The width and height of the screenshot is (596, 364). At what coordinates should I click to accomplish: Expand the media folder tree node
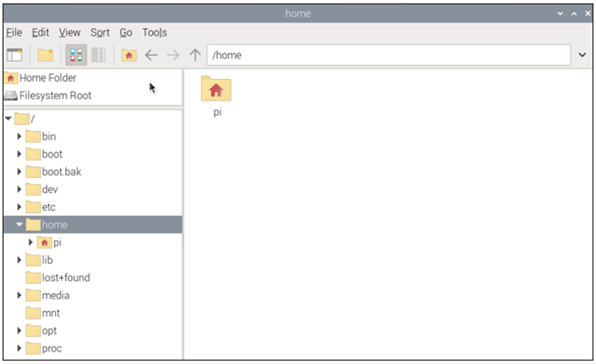(x=19, y=295)
